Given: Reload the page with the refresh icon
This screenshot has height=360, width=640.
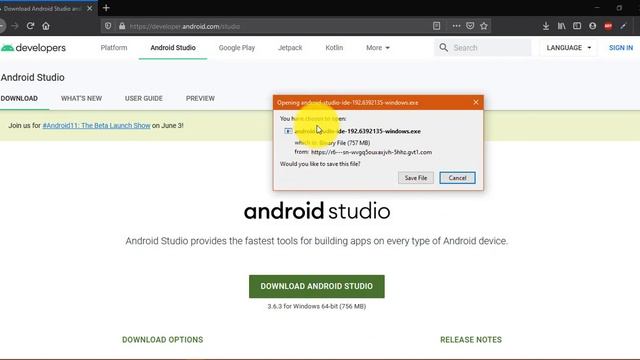Looking at the screenshot, I should (30, 26).
